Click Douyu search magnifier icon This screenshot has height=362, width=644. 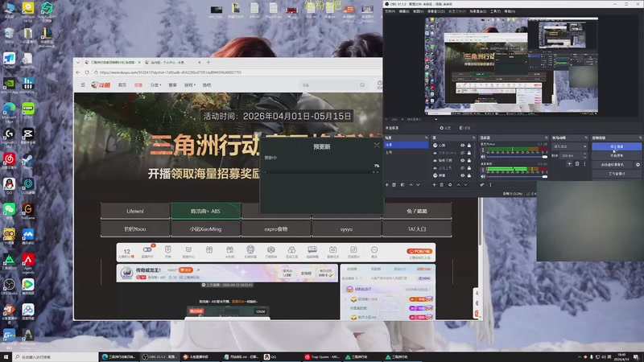coord(362,85)
